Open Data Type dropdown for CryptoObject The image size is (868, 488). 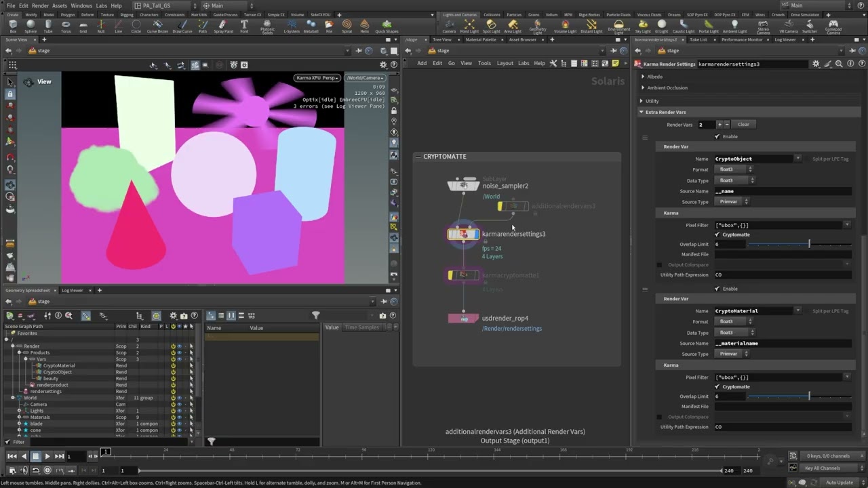pos(734,180)
